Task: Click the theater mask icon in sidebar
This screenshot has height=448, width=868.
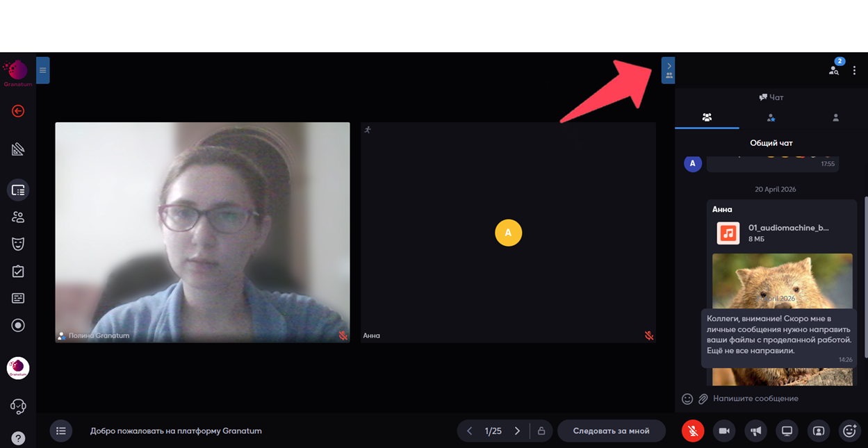Action: [18, 244]
